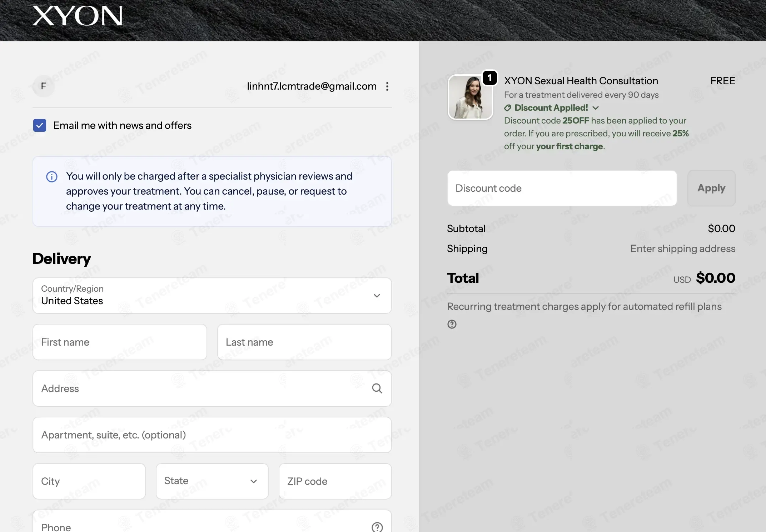Click the address search magnifier icon
Viewport: 766px width, 532px height.
tap(377, 388)
